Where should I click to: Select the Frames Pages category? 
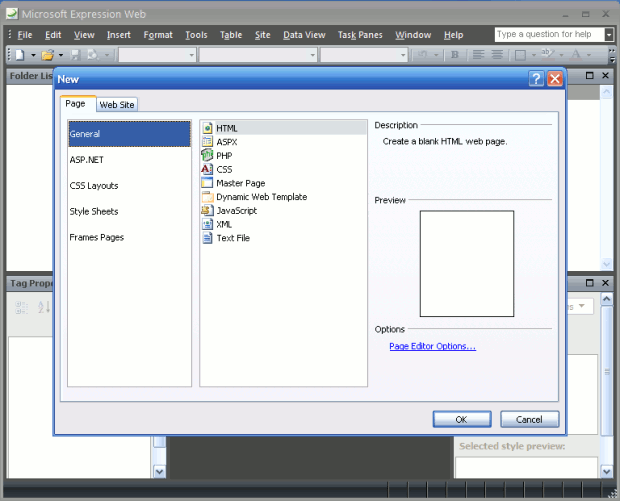pyautogui.click(x=129, y=237)
